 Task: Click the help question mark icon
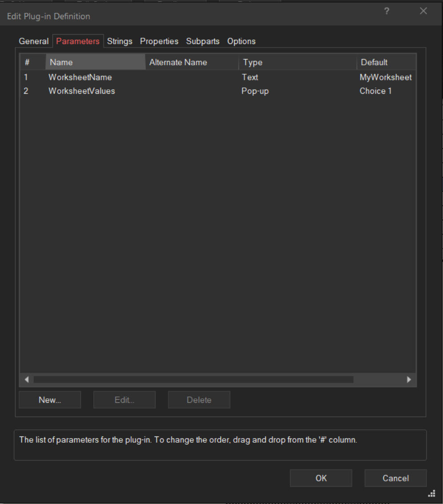pyautogui.click(x=387, y=12)
